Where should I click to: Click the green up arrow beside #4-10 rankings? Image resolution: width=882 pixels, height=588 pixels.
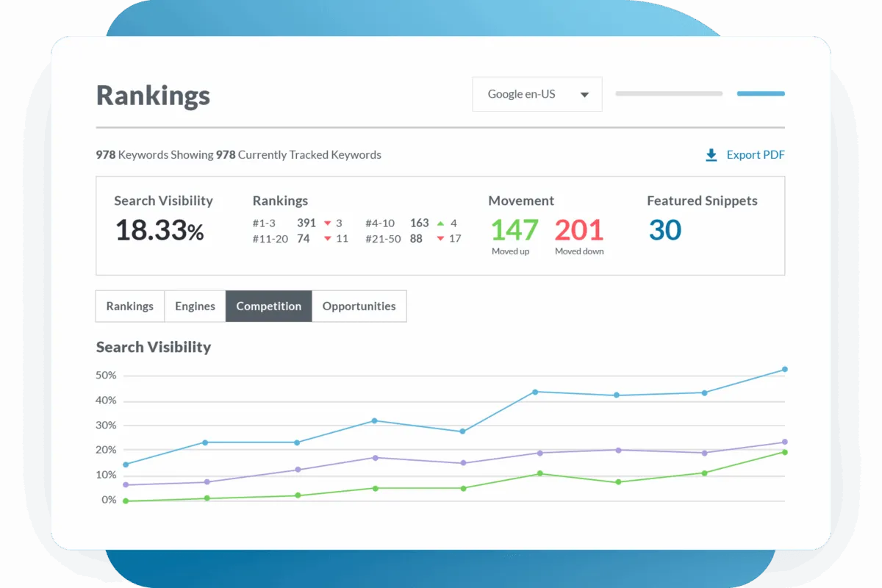click(x=440, y=223)
